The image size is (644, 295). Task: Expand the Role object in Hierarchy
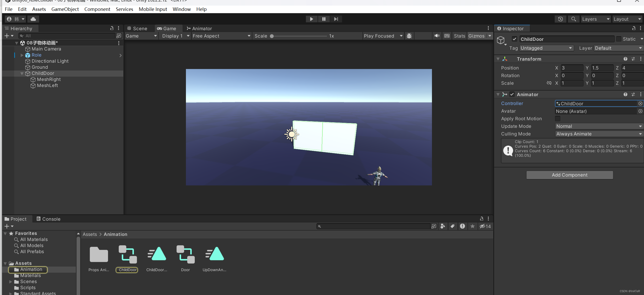tap(22, 55)
